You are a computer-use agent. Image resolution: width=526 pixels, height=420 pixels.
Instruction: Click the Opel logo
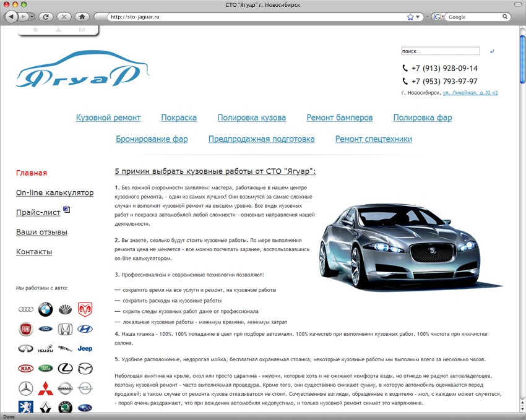point(85,388)
